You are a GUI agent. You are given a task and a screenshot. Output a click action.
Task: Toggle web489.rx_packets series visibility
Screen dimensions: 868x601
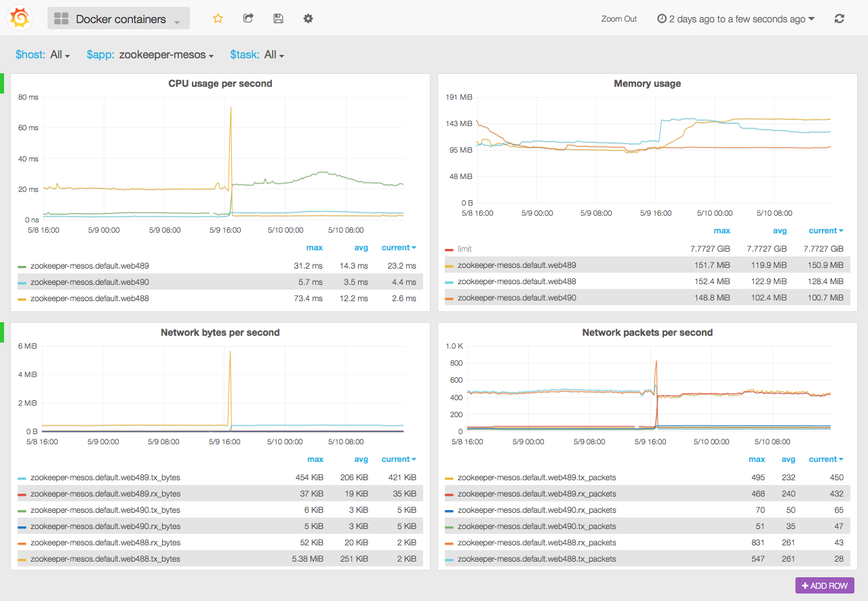[x=537, y=494]
